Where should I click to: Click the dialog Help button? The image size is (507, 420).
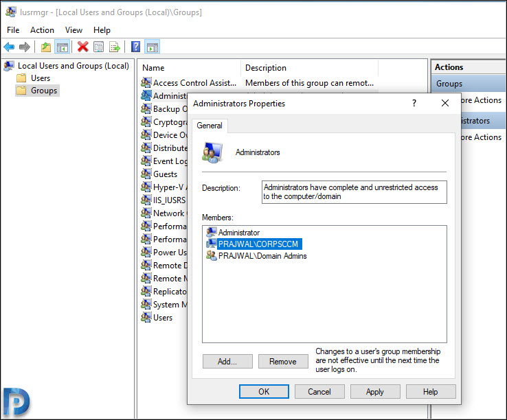coord(431,392)
